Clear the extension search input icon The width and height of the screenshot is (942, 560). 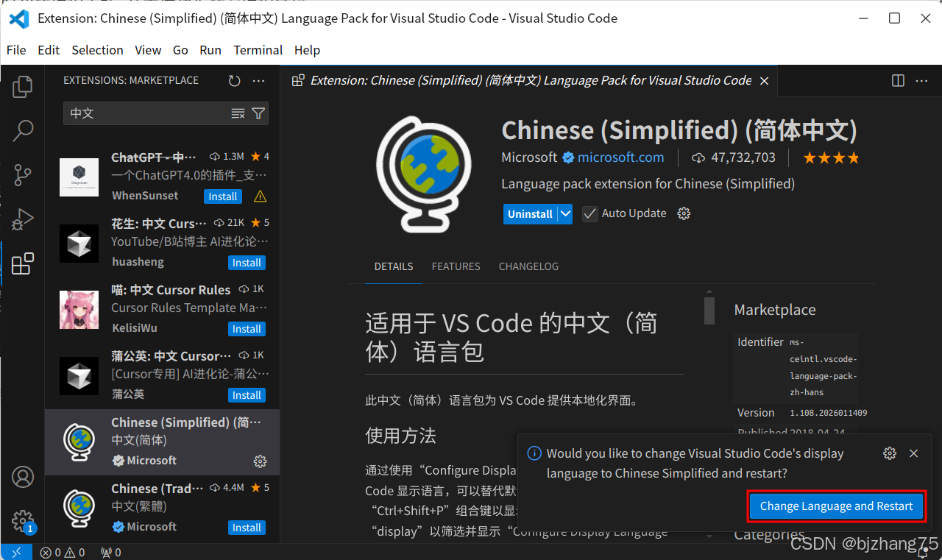(237, 113)
